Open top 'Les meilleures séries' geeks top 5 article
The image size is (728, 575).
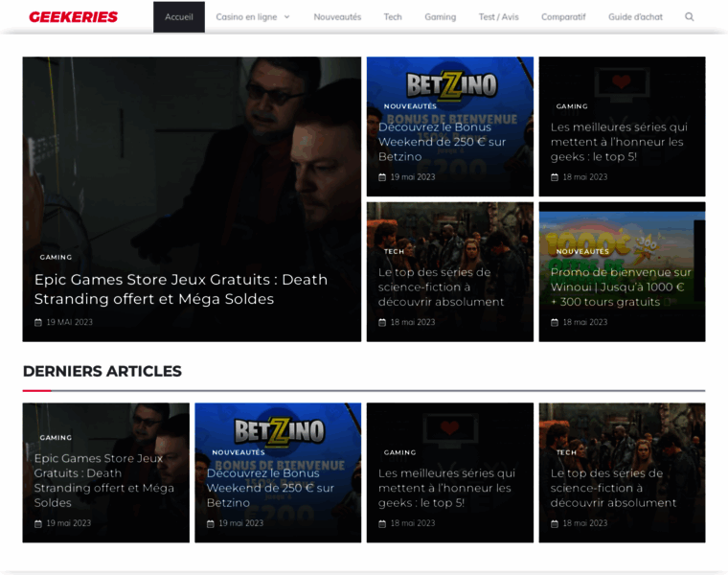tap(619, 142)
